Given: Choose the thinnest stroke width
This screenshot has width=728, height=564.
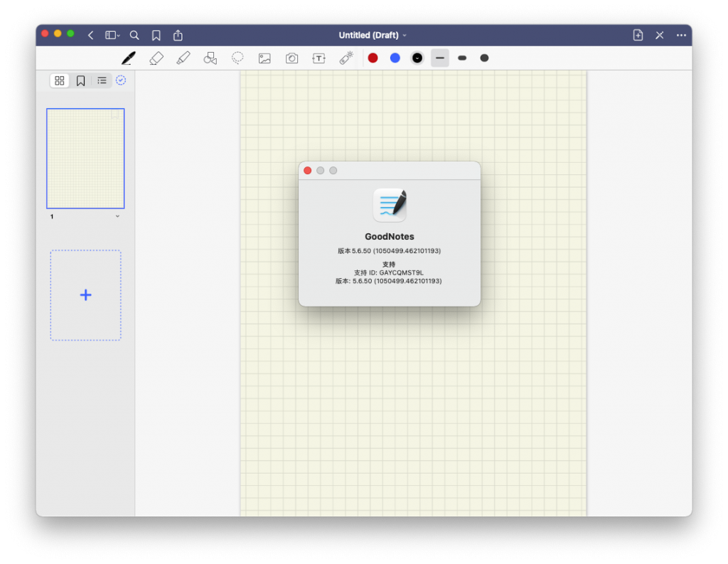Looking at the screenshot, I should click(x=439, y=58).
